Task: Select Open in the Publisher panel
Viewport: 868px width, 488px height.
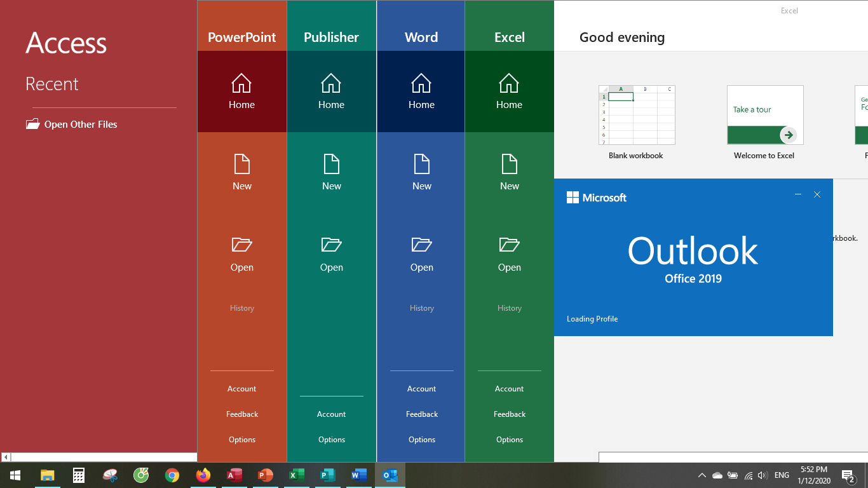Action: point(331,254)
